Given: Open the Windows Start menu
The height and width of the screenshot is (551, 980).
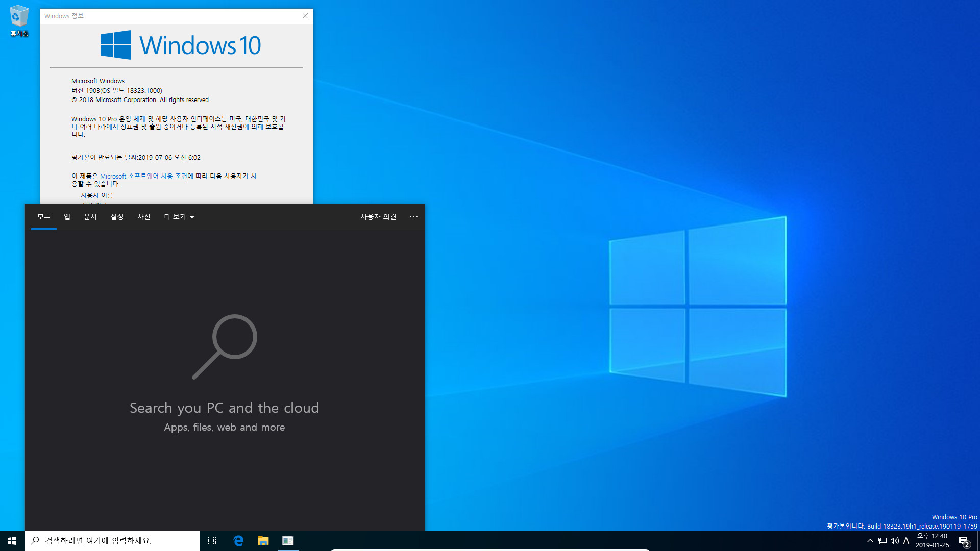Looking at the screenshot, I should pos(12,540).
